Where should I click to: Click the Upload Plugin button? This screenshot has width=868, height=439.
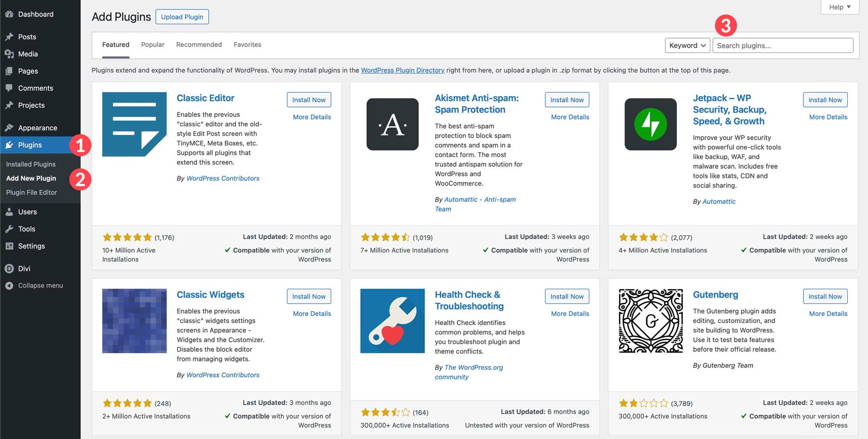pyautogui.click(x=182, y=16)
